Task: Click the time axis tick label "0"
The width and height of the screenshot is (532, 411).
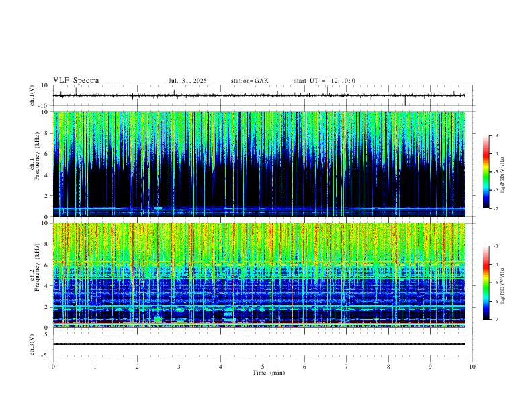Action: click(53, 367)
